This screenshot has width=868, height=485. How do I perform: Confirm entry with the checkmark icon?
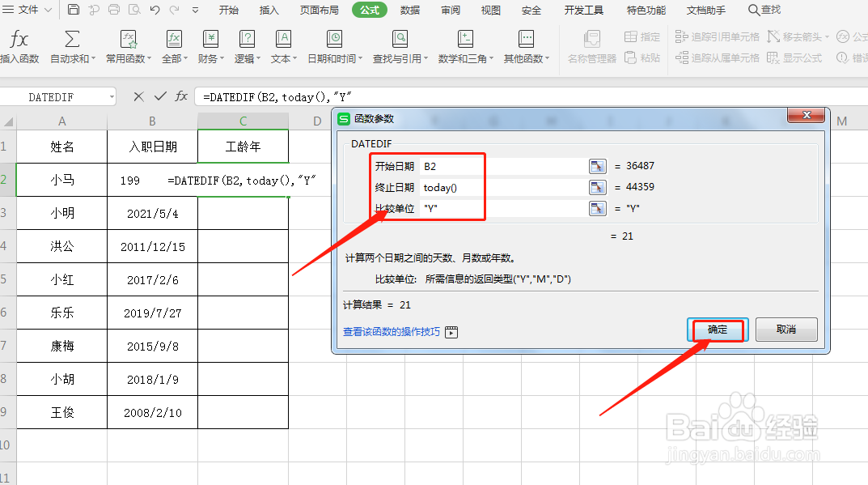159,96
